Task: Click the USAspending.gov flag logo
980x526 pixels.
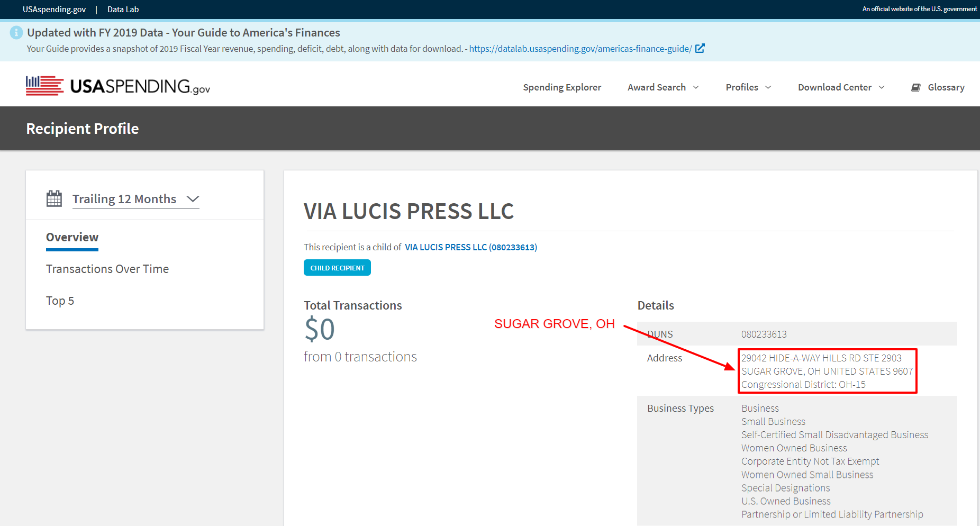Action: click(x=45, y=86)
